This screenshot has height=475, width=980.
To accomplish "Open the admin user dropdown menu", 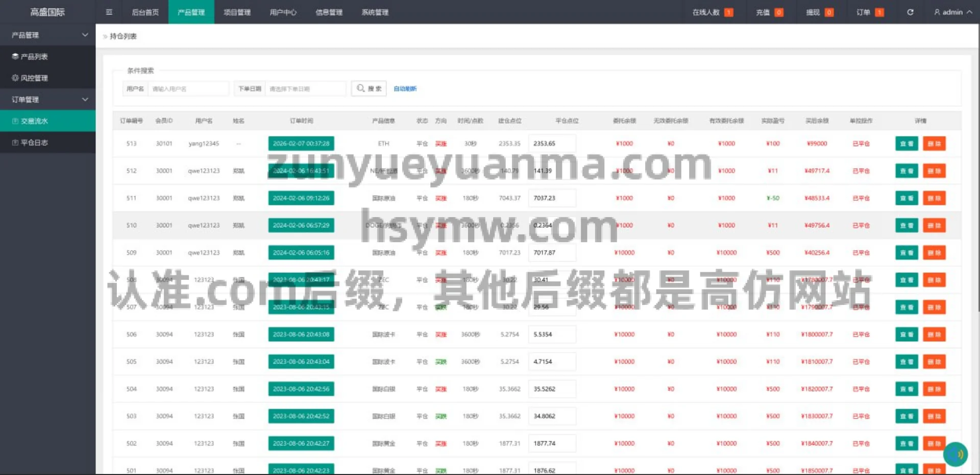I will tap(952, 12).
